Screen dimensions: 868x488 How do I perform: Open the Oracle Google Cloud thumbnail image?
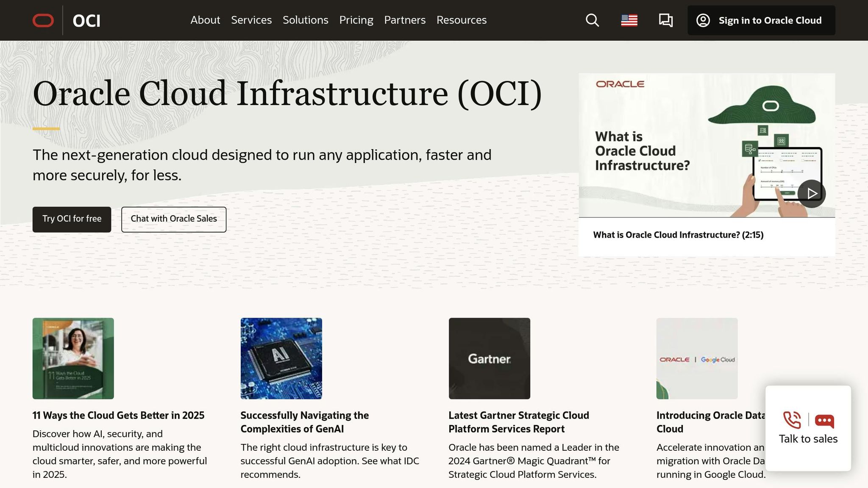697,358
